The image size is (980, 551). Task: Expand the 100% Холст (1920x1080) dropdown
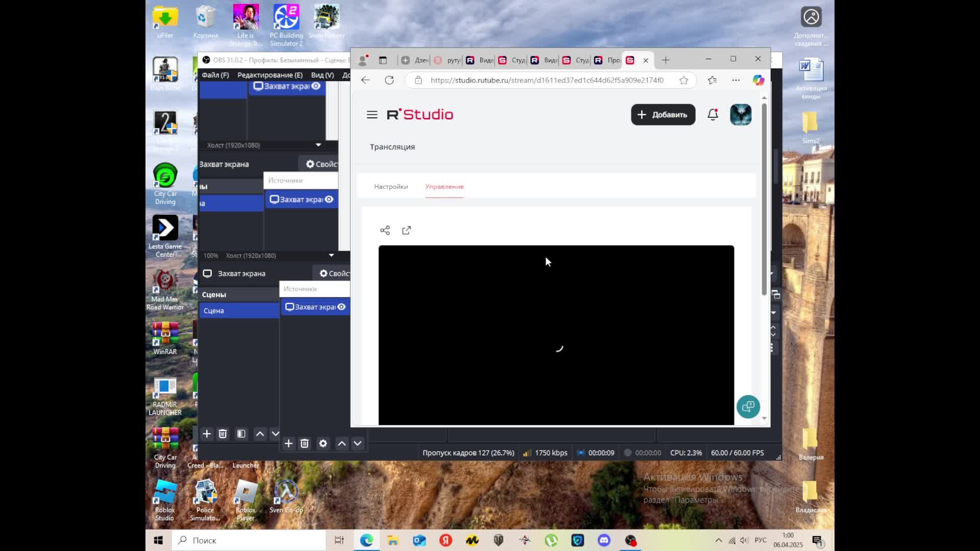coord(331,256)
